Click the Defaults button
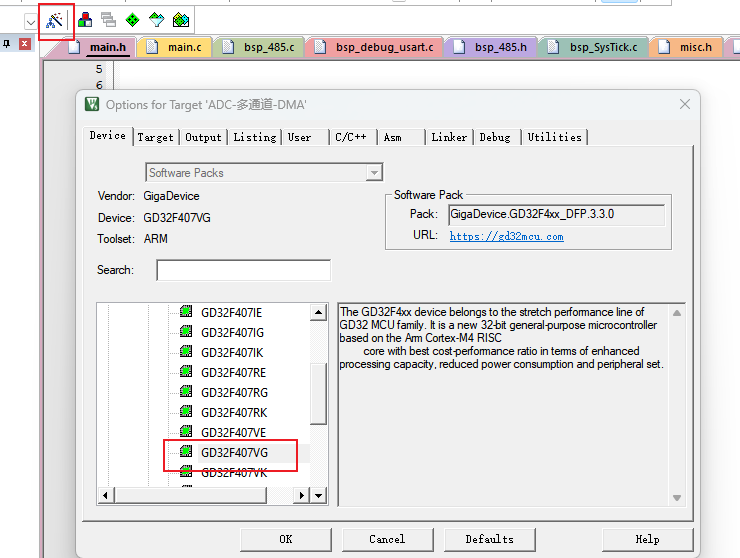 click(x=489, y=539)
